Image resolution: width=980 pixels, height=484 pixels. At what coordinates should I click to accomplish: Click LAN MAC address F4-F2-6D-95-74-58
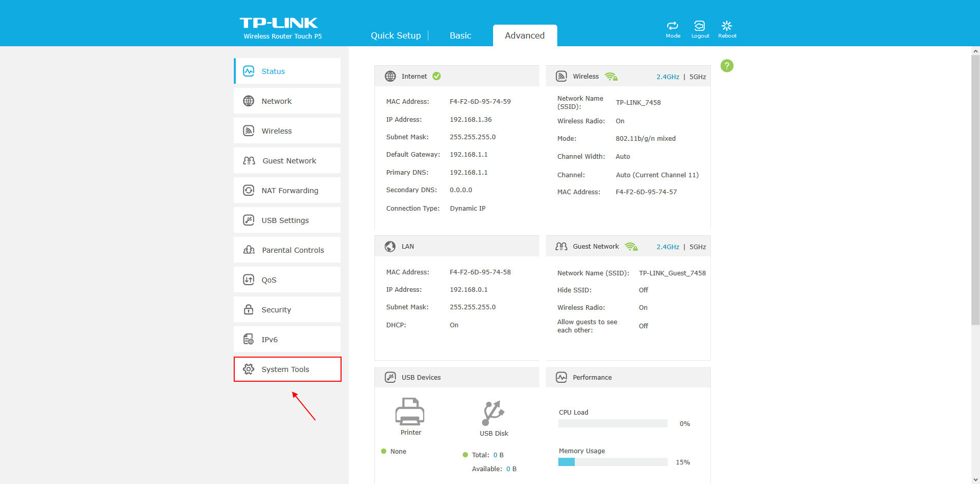pyautogui.click(x=480, y=272)
